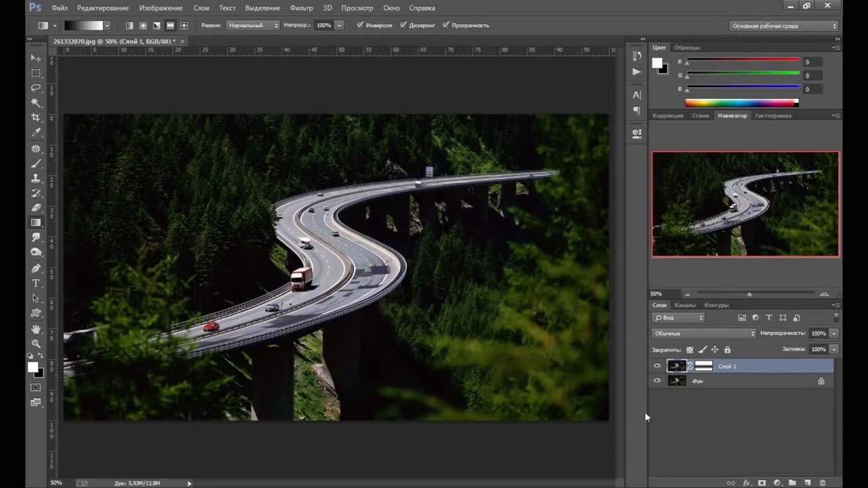Click the delete layer trash icon

823,483
